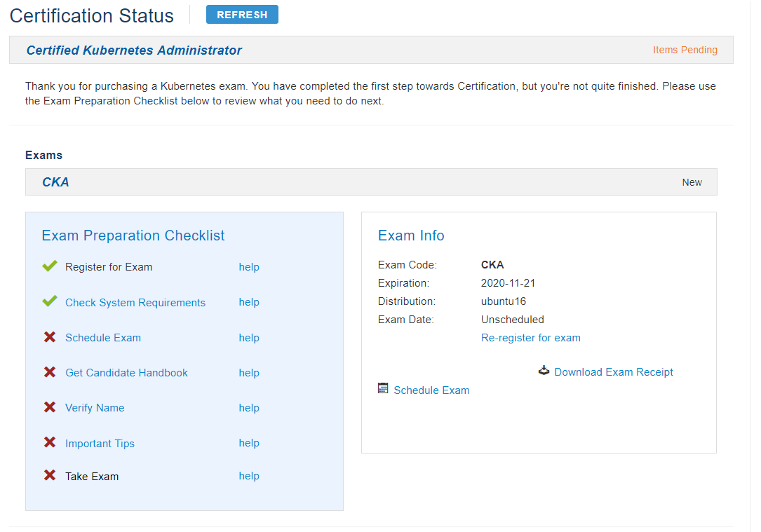Open help for Register for Exam

249,267
